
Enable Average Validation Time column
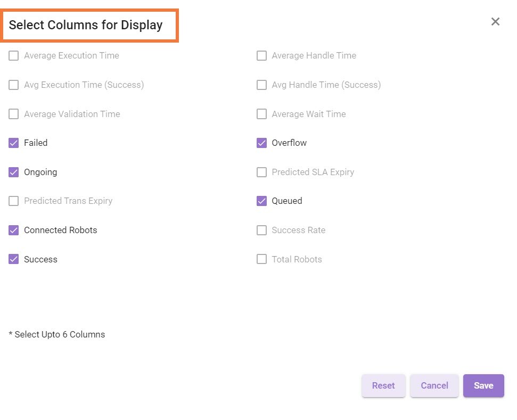pyautogui.click(x=13, y=114)
